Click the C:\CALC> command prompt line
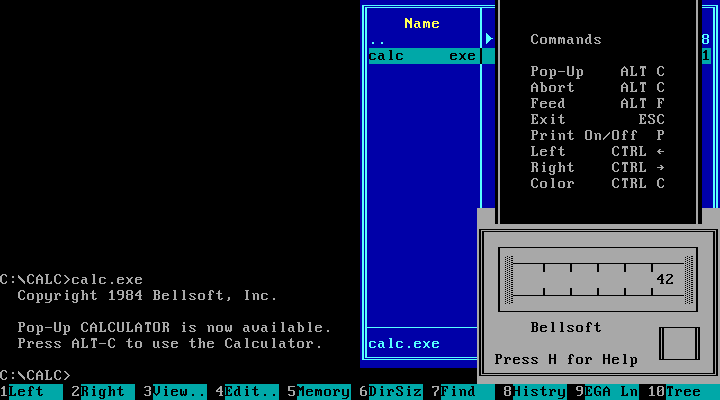 coord(36,375)
